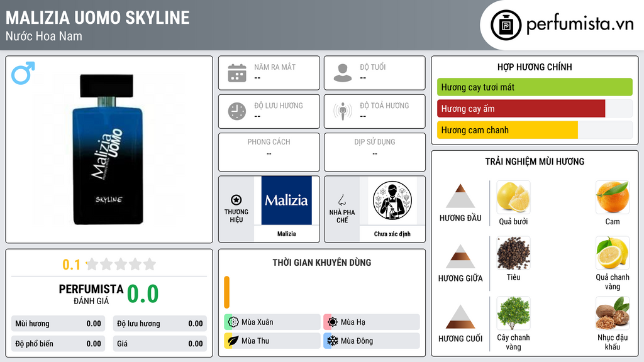Click the Hương Giữa pyramid icon
The image size is (644, 362).
[460, 256]
